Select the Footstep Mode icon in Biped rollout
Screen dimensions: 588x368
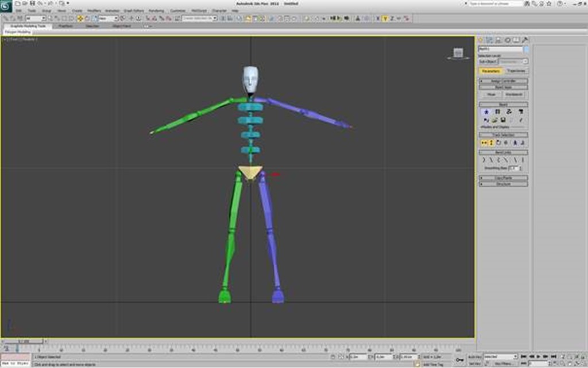coord(498,112)
